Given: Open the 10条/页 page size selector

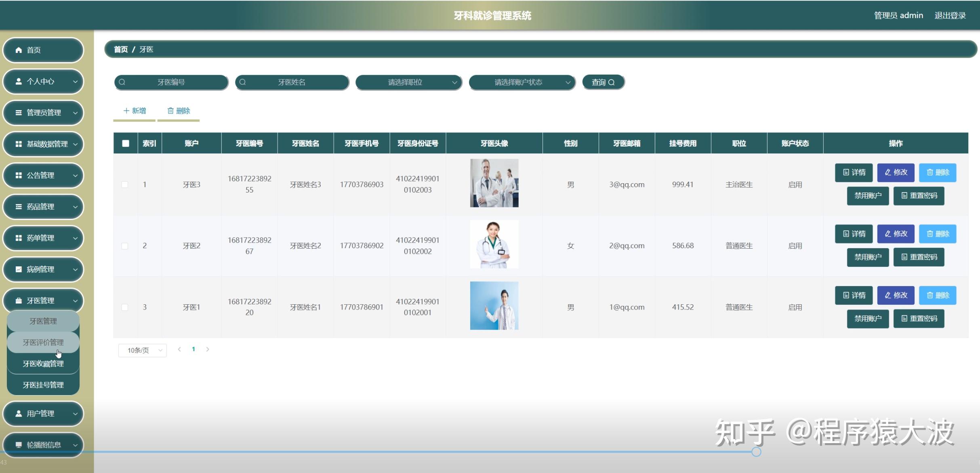Looking at the screenshot, I should 142,350.
